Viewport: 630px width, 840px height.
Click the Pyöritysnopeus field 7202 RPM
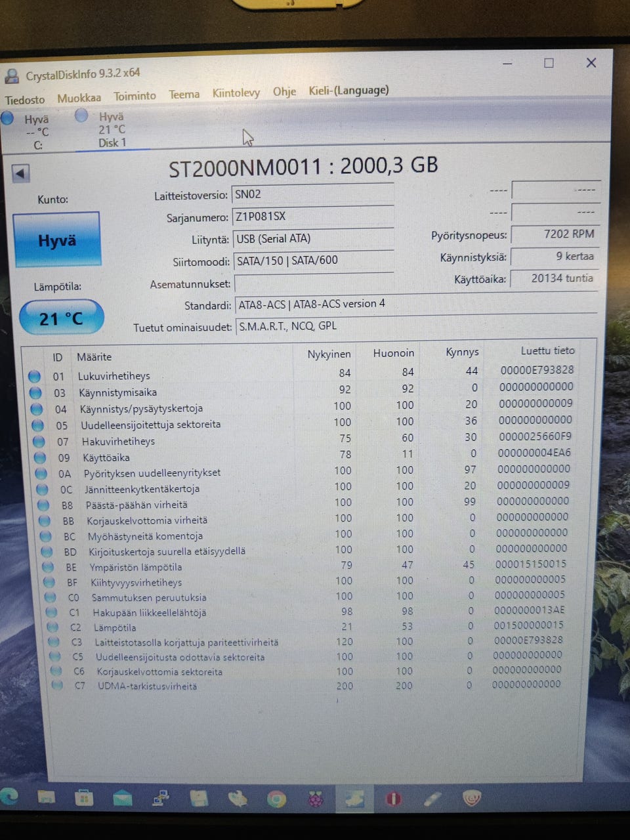[x=555, y=234]
